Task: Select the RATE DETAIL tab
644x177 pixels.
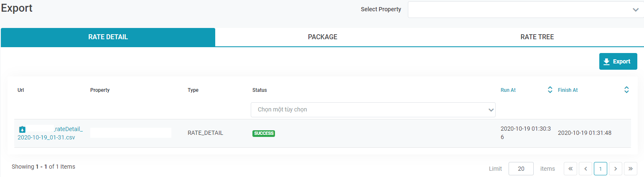Action: (x=108, y=37)
